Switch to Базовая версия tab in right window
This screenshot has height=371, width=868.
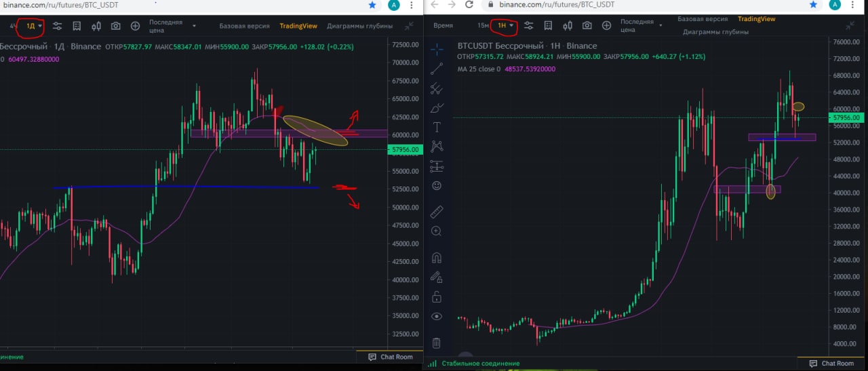(x=703, y=19)
